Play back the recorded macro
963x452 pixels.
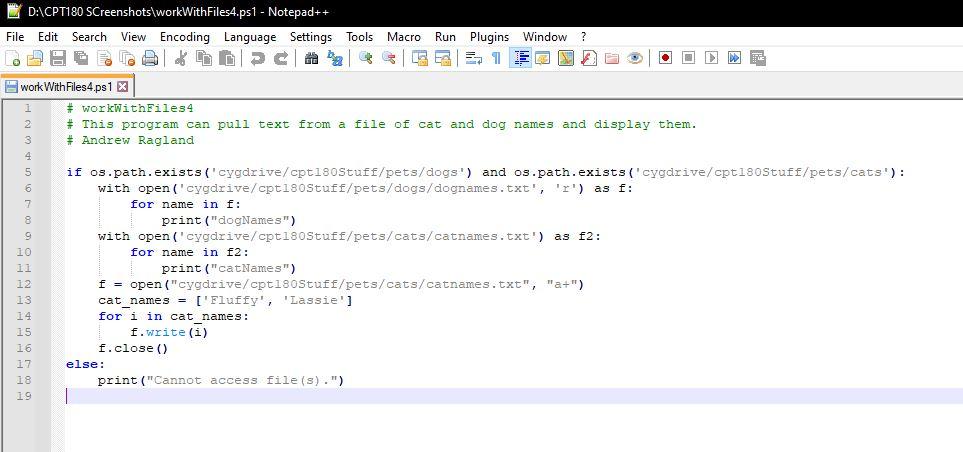point(712,58)
